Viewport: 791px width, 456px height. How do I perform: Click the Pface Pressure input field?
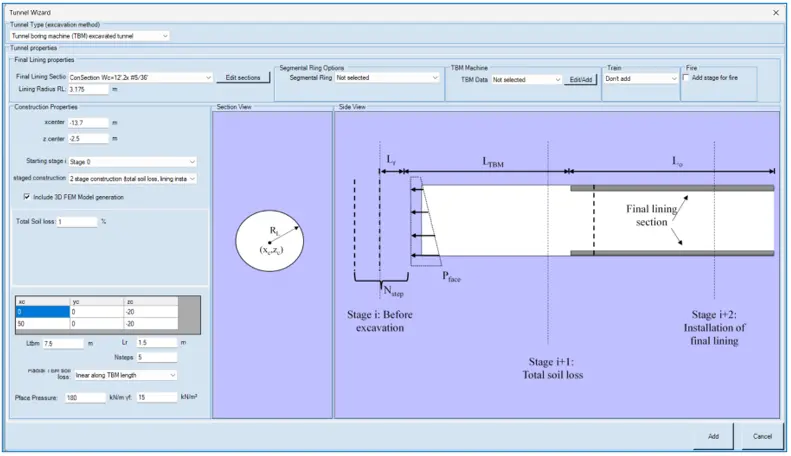(85, 397)
